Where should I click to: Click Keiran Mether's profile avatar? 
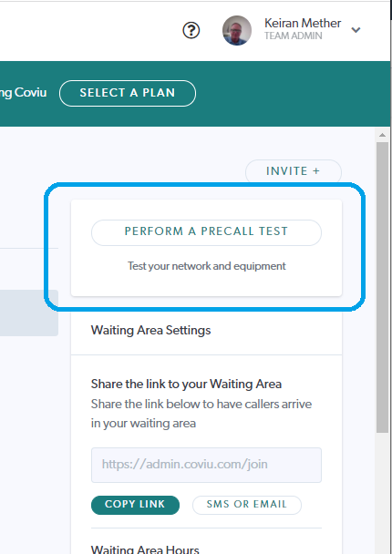[237, 30]
